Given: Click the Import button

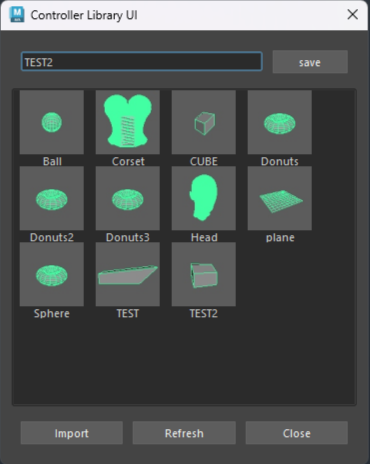Looking at the screenshot, I should (72, 433).
